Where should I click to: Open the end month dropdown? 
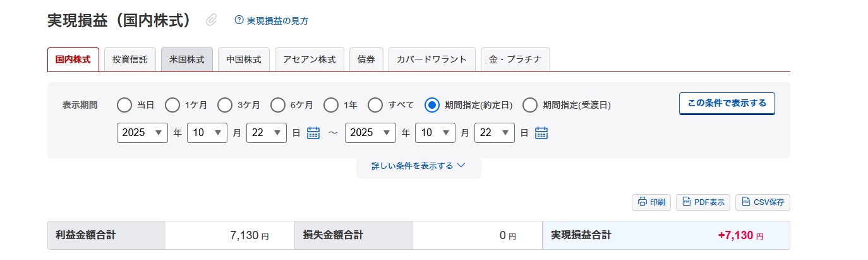click(435, 133)
